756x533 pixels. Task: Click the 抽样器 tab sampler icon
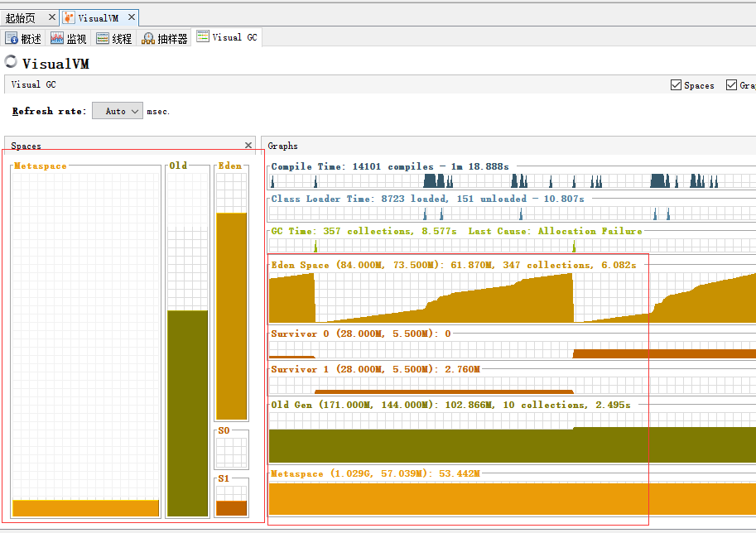coord(148,38)
